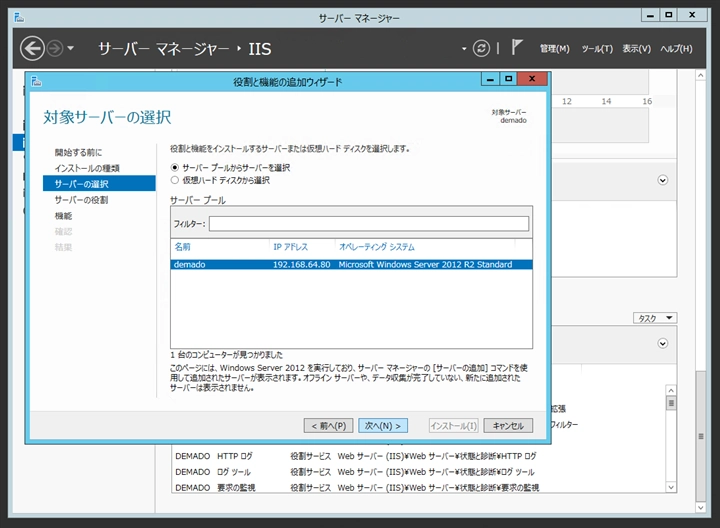
Task: Click the キャンセル button
Action: 508,426
